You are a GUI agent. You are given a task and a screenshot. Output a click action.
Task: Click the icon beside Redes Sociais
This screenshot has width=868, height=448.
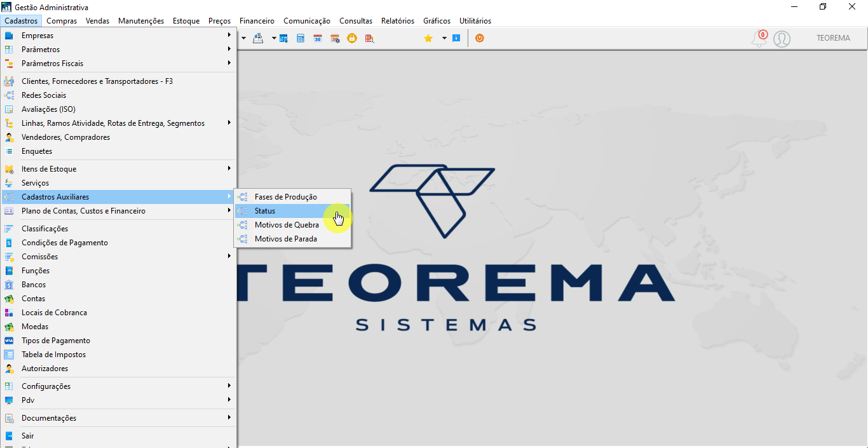[9, 95]
